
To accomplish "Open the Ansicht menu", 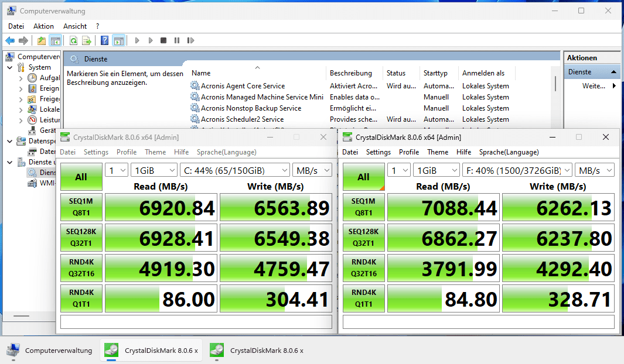I will pos(75,26).
